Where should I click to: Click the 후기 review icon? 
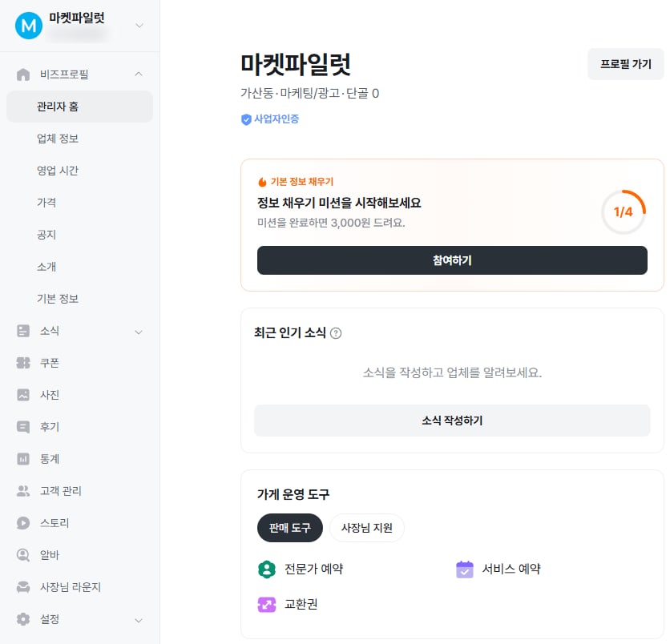pyautogui.click(x=23, y=427)
